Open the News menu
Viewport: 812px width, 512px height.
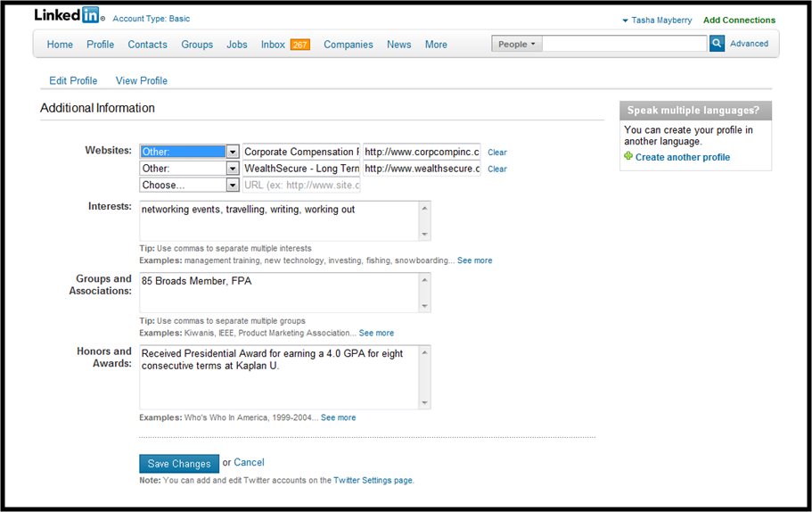point(398,45)
